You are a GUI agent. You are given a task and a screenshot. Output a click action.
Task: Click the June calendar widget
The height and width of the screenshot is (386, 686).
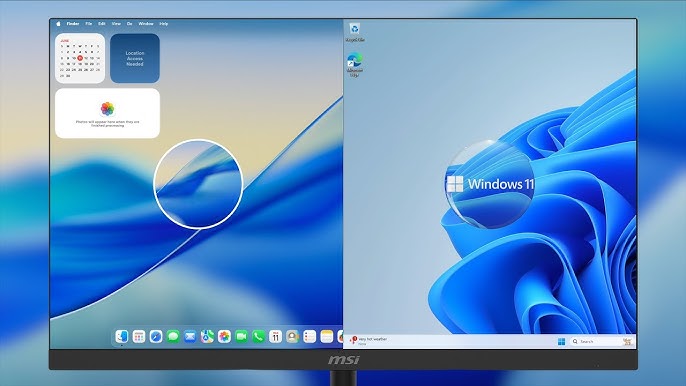point(80,58)
